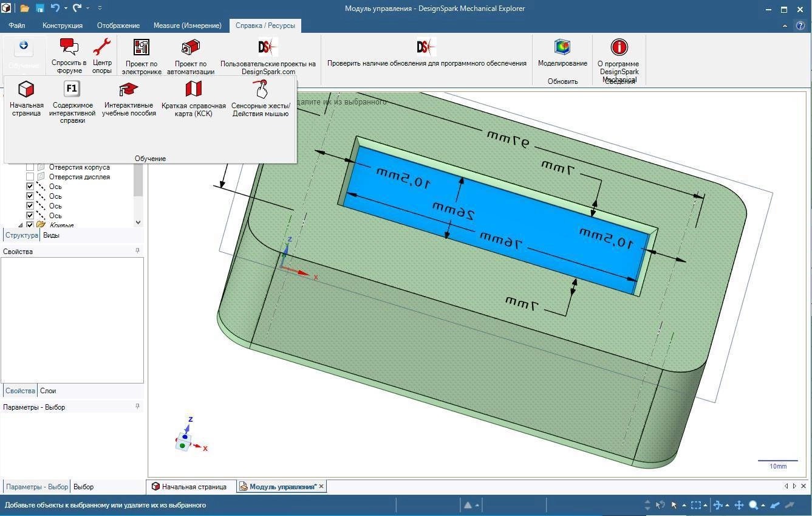
Task: Open zoom options dropdown arrow
Action: 763,506
